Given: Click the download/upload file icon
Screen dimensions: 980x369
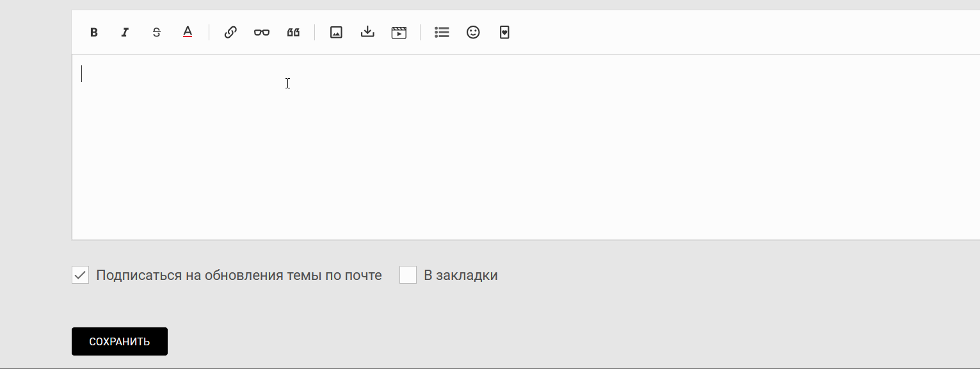Looking at the screenshot, I should click(x=367, y=32).
